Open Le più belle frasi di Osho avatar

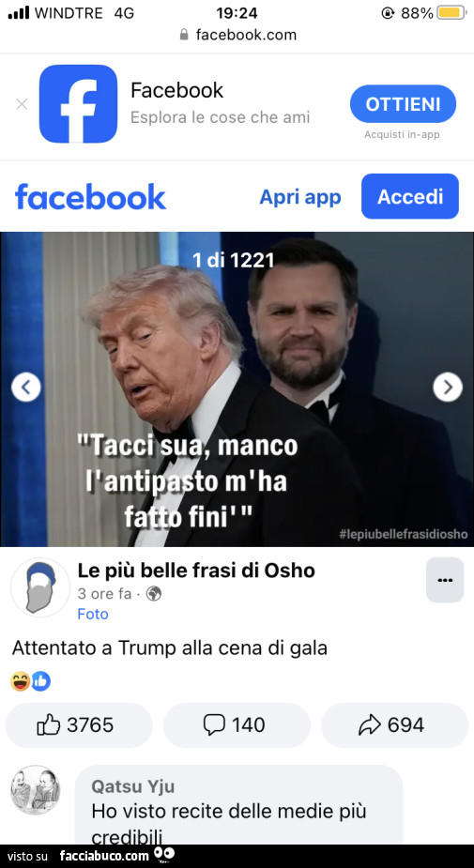[40, 587]
